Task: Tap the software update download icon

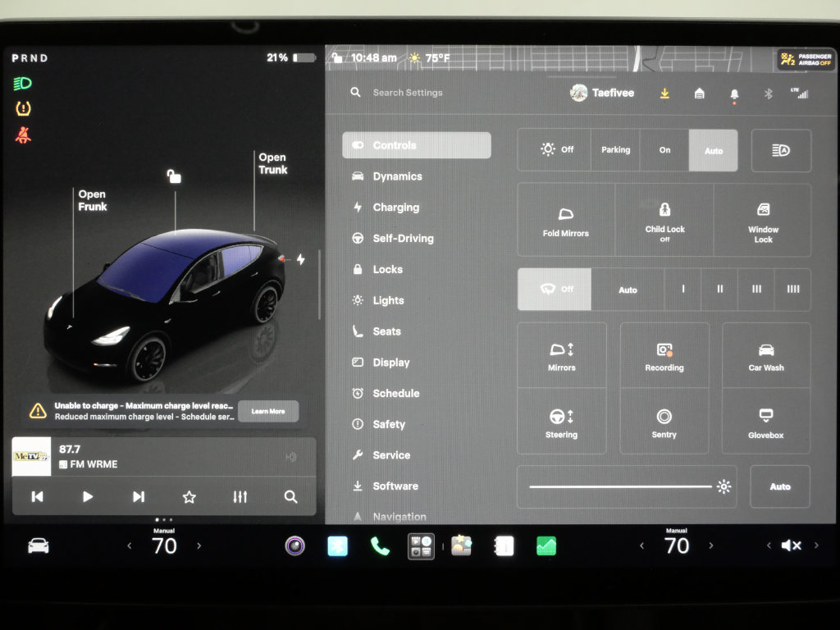Action: (x=664, y=94)
